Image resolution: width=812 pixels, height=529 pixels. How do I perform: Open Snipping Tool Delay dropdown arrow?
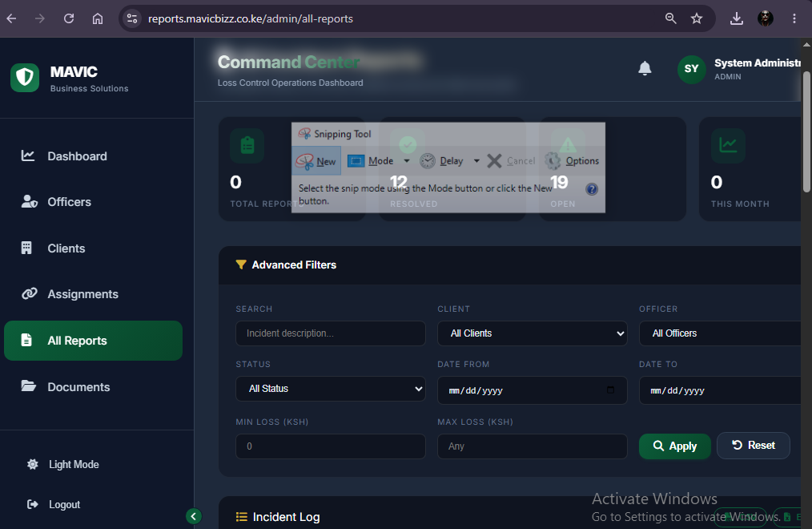(476, 161)
